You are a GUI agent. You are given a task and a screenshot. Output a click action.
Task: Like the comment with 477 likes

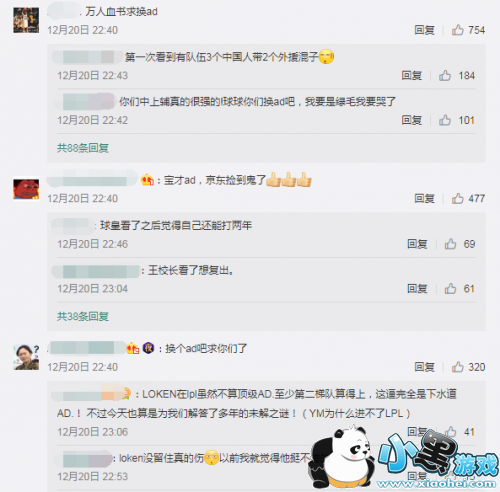pyautogui.click(x=458, y=198)
